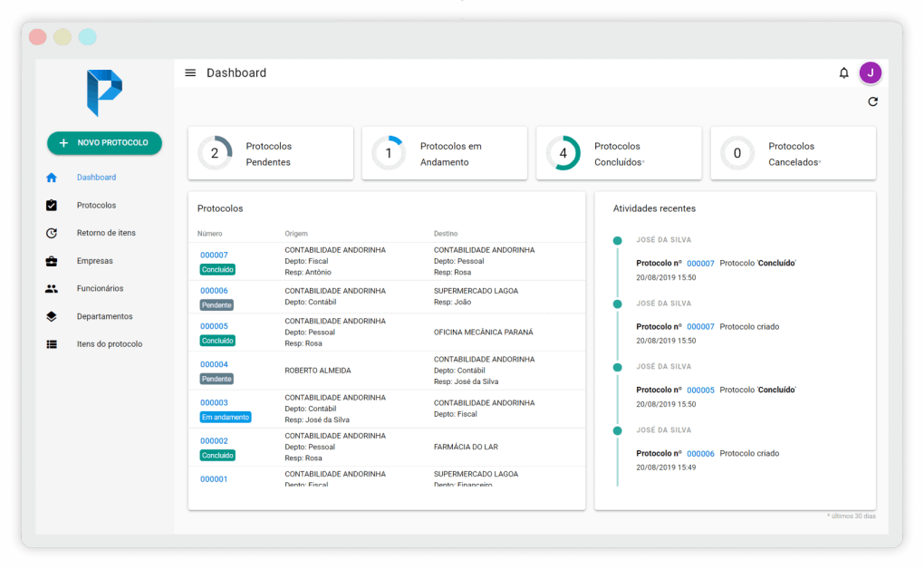Screen dimensions: 924x569
Task: Click the Retorno de itens icon
Action: [52, 234]
